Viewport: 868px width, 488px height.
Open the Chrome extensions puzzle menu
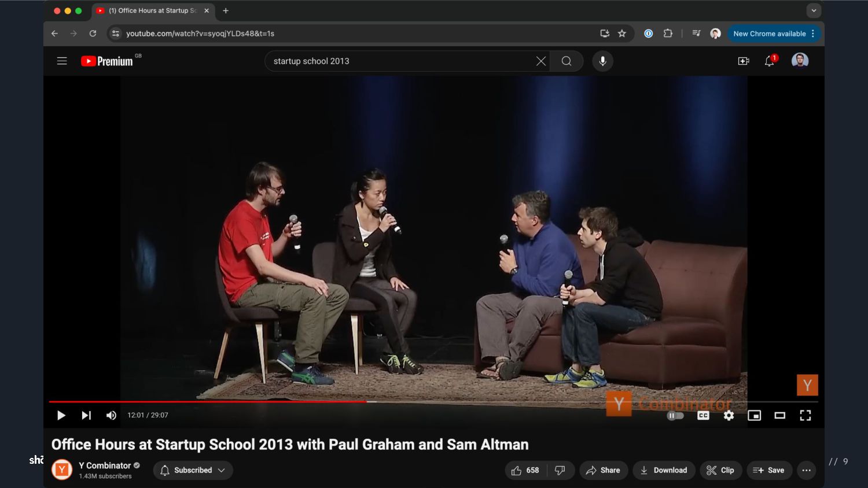668,34
